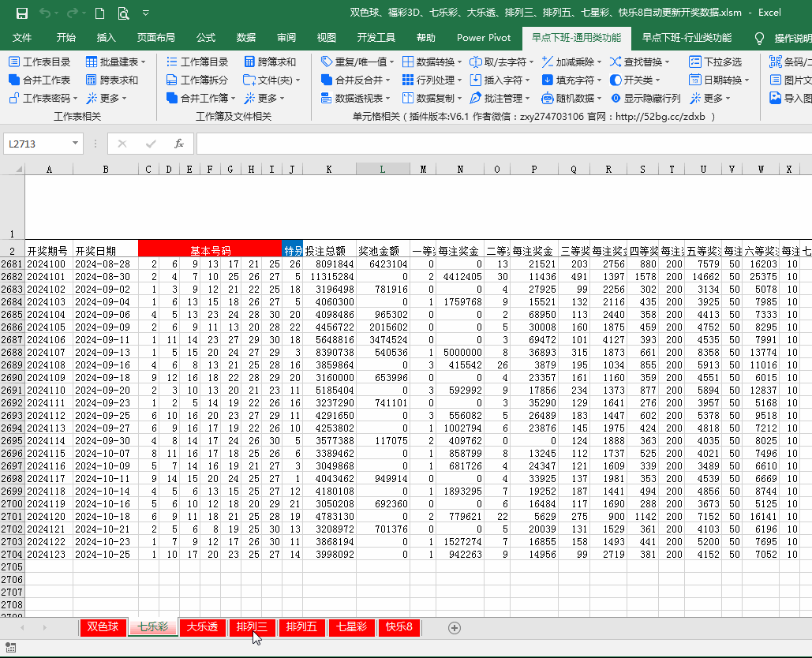The width and height of the screenshot is (812, 658).
Task: Click the Name Box showing L2713
Action: [x=36, y=144]
